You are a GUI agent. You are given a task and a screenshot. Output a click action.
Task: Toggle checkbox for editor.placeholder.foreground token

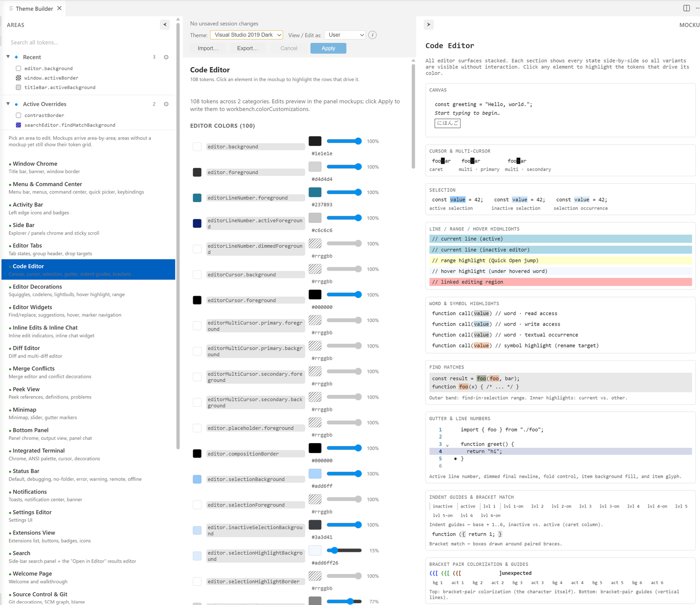[197, 428]
